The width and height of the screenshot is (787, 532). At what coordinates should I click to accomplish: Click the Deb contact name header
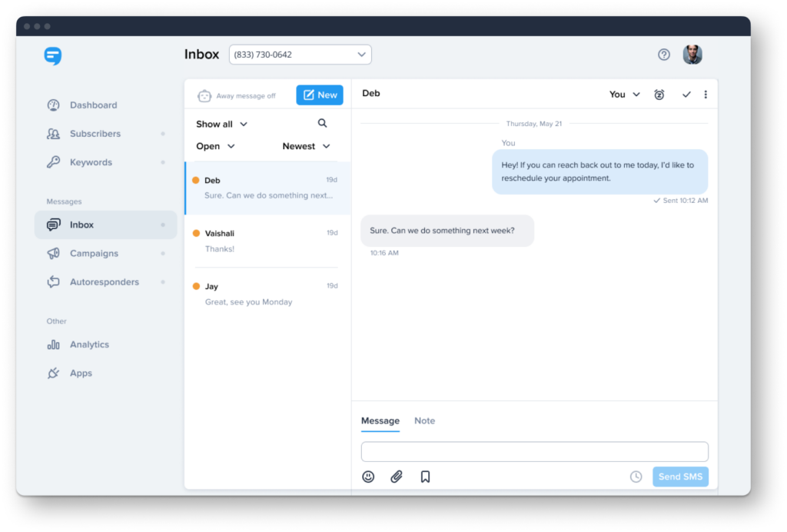click(371, 93)
